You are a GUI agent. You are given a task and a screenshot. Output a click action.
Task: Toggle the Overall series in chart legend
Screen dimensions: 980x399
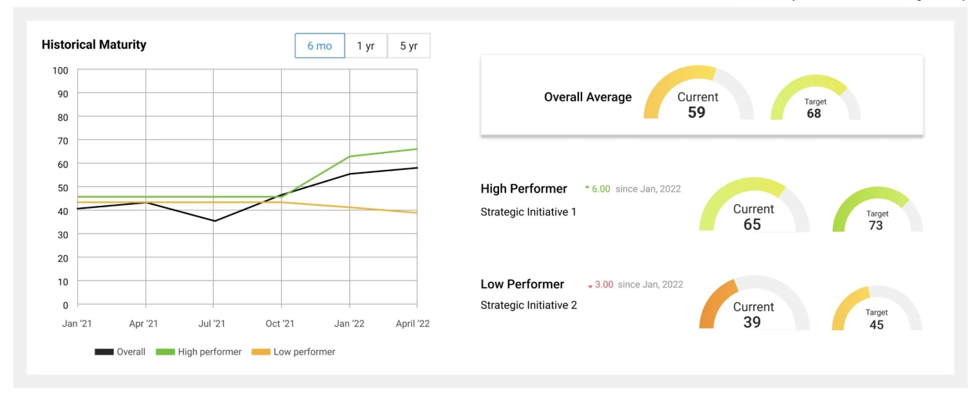[120, 352]
